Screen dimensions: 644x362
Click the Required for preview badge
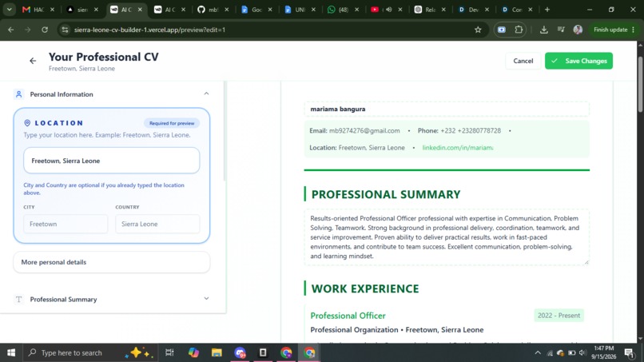172,123
